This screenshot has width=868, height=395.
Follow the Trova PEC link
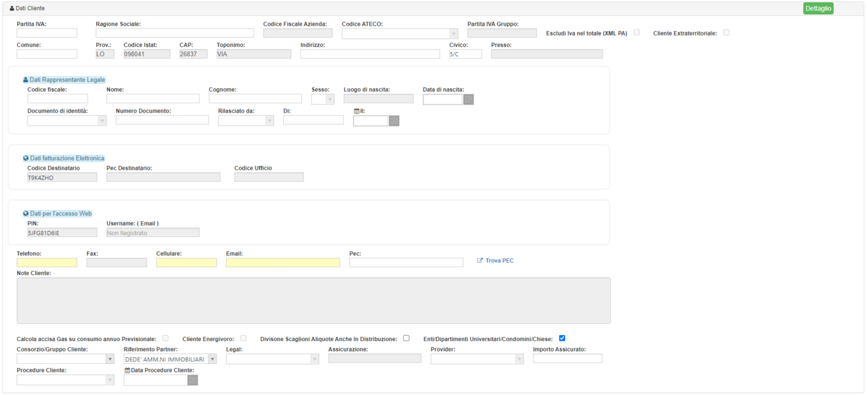[x=495, y=261]
